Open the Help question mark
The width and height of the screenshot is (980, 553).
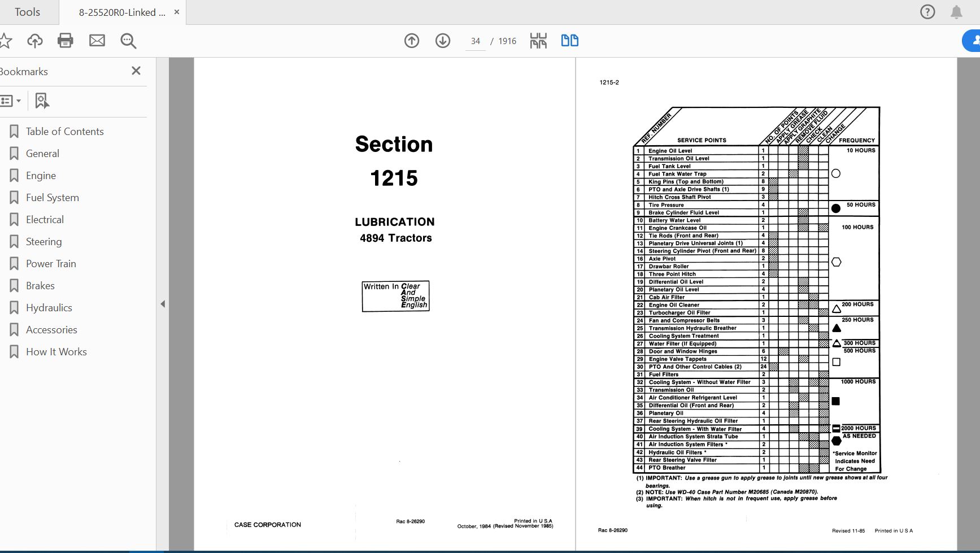(x=927, y=11)
